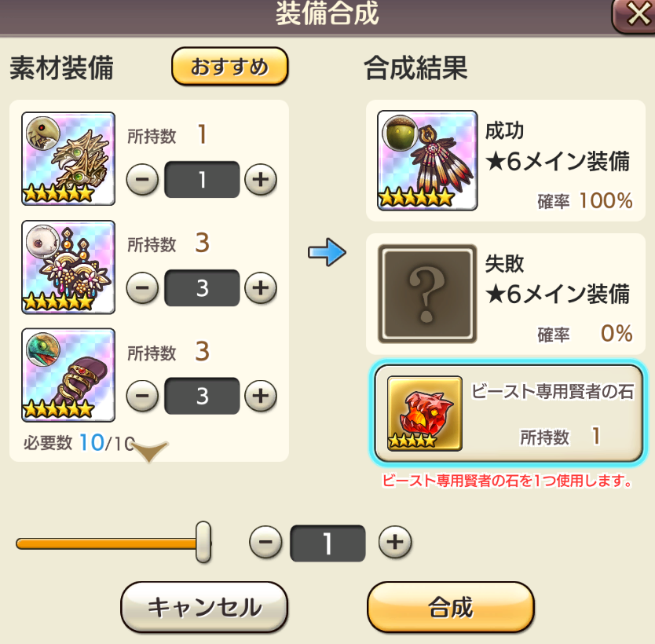Screen dimensions: 655x644
Task: Click the 合成 synthesize button
Action: point(451,607)
